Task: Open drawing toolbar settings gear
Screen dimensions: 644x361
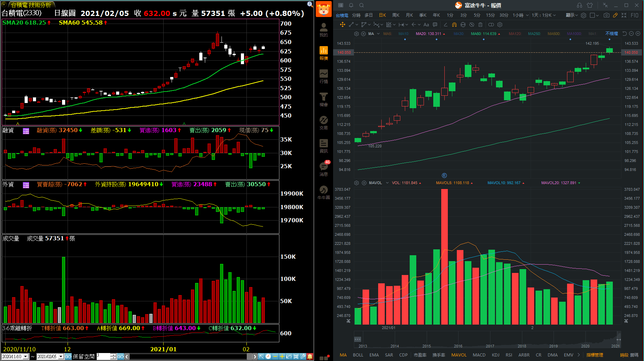Action: [499, 25]
